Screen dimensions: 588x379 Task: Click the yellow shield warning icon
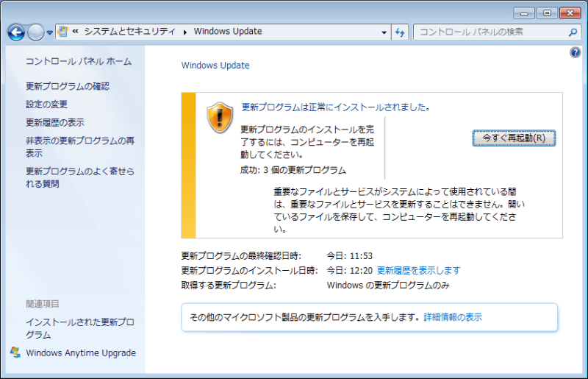tap(220, 118)
